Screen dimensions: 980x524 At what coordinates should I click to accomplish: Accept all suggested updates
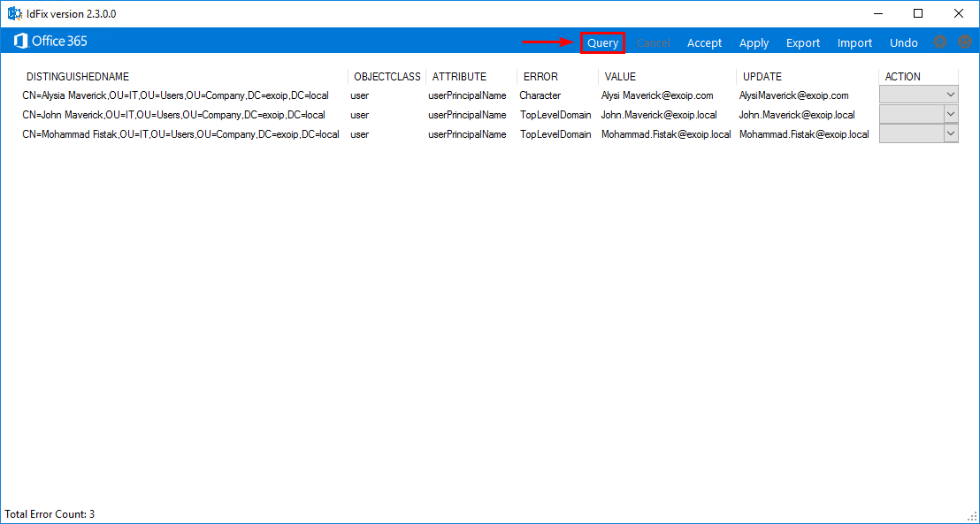704,42
